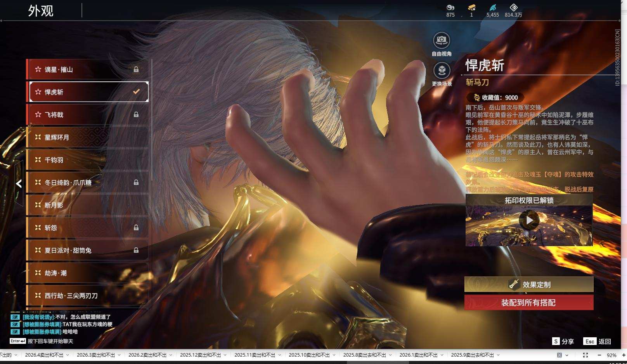Switch to 2025.9卖出去和不出 sheet tab
This screenshot has height=364, width=627.
[473, 355]
